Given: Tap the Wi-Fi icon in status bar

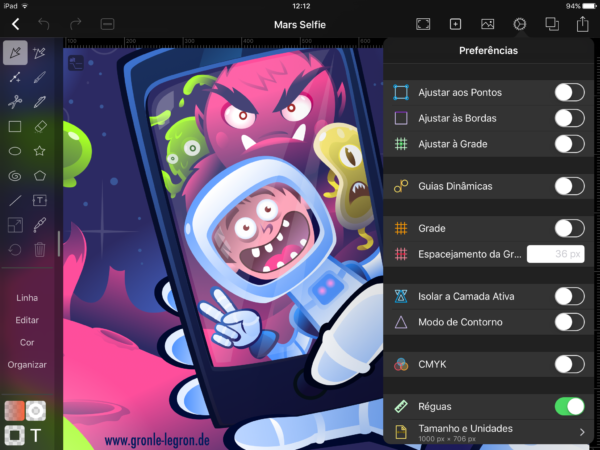Looking at the screenshot, I should coord(25,6).
